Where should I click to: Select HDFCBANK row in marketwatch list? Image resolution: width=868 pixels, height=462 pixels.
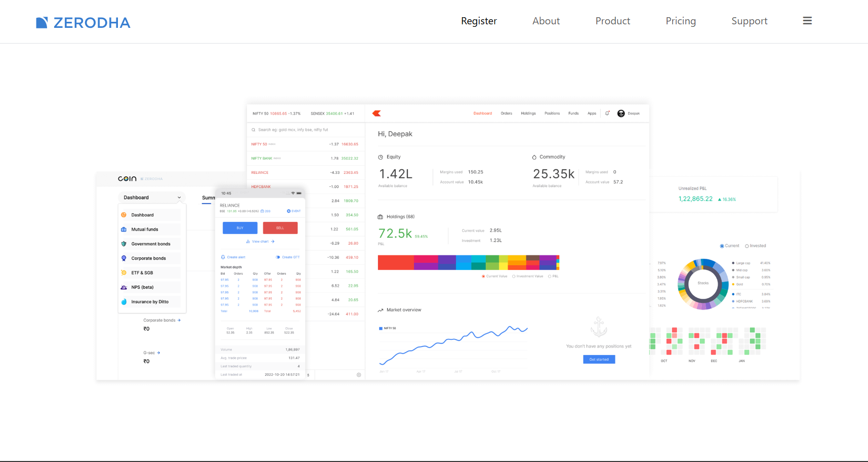click(x=306, y=186)
